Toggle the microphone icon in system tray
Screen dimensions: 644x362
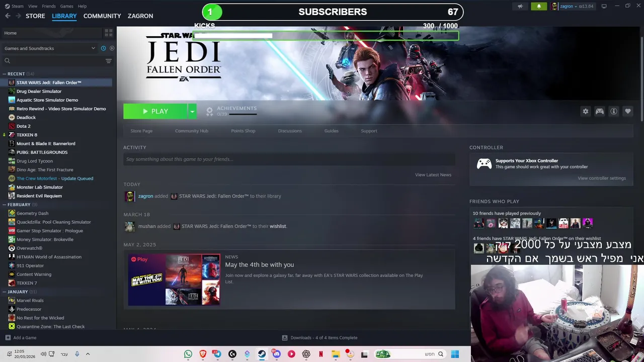click(77, 354)
